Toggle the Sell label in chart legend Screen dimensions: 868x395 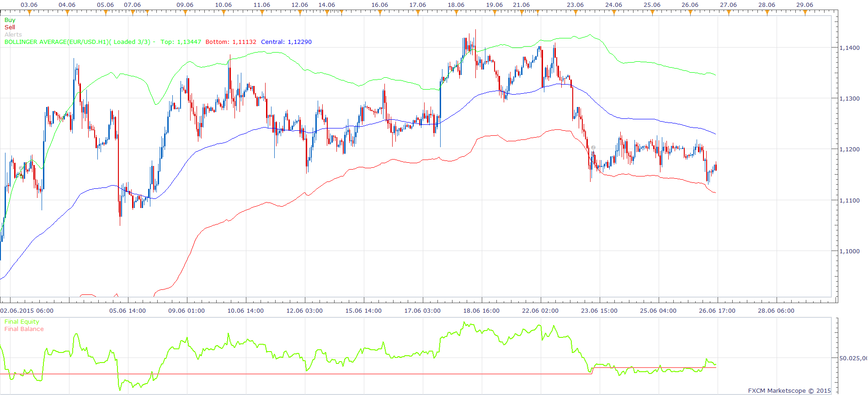(x=10, y=27)
